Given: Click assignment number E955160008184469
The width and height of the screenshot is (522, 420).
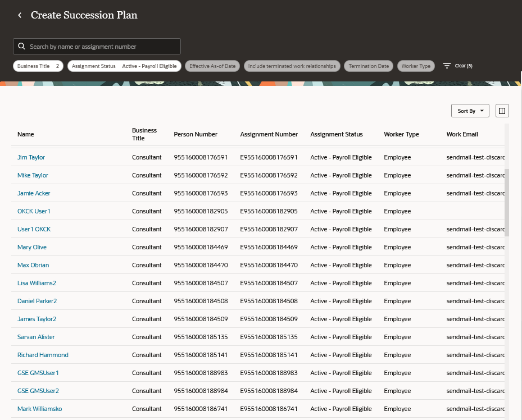Looking at the screenshot, I should coord(269,247).
